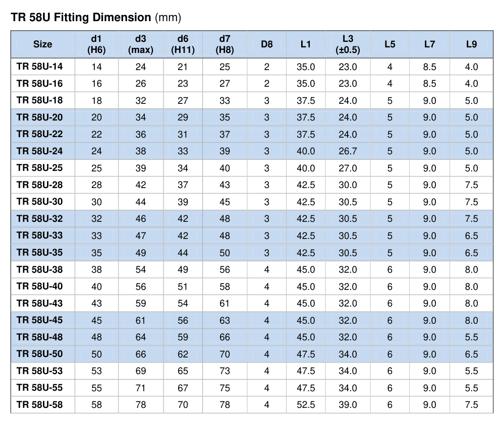Select the L3 value 27.0 for TR 58U-25
This screenshot has width=504, height=424.
click(348, 168)
